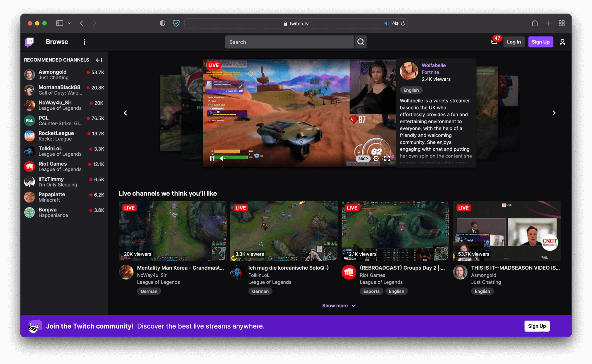Open 360P quality badge on player
592x364 pixels.
click(363, 159)
